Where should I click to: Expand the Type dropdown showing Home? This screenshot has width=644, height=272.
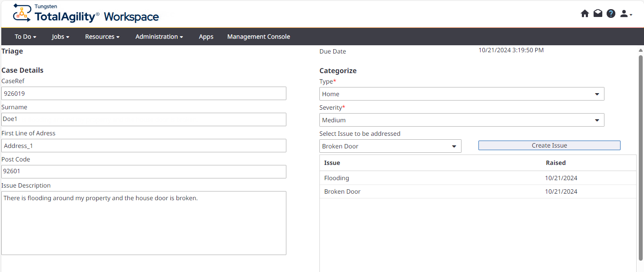coord(461,94)
